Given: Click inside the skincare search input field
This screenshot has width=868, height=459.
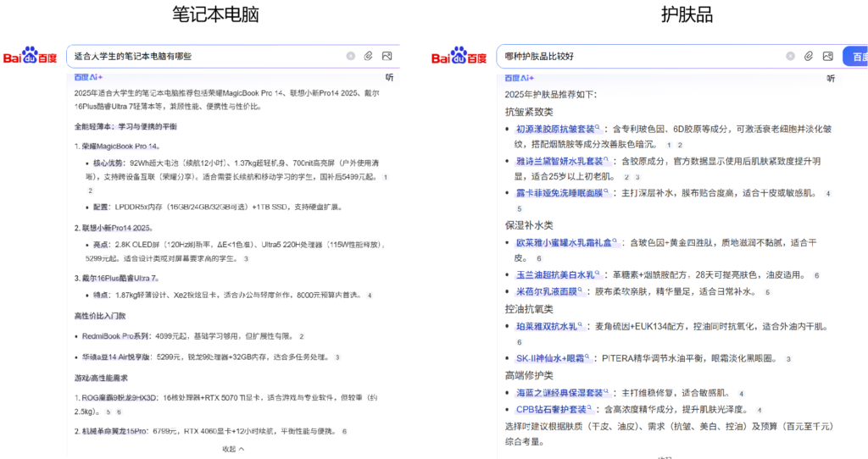Looking at the screenshot, I should point(636,57).
